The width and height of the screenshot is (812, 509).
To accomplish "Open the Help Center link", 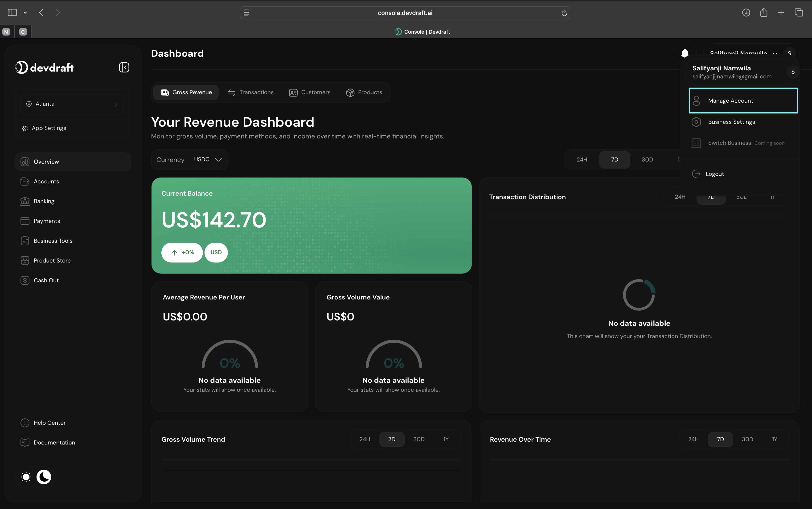I will (49, 423).
